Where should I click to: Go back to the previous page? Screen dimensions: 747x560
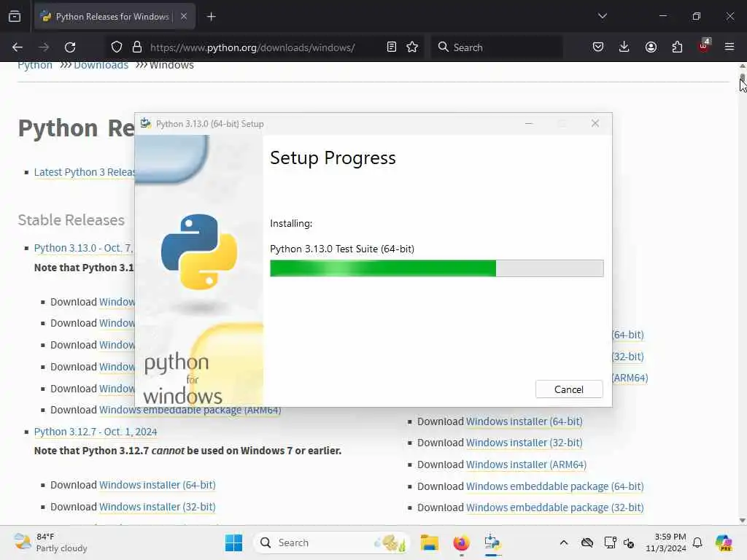18,47
